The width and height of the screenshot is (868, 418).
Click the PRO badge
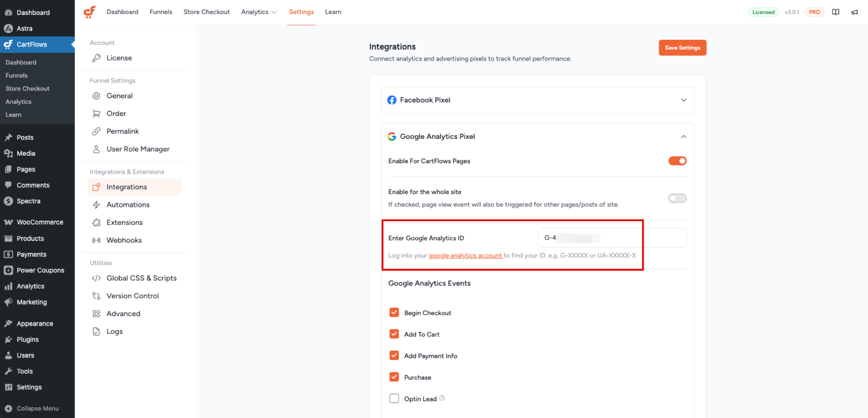click(x=814, y=12)
